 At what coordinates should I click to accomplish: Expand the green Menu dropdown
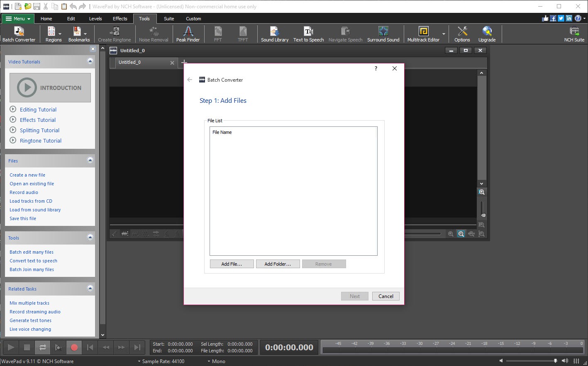point(18,19)
